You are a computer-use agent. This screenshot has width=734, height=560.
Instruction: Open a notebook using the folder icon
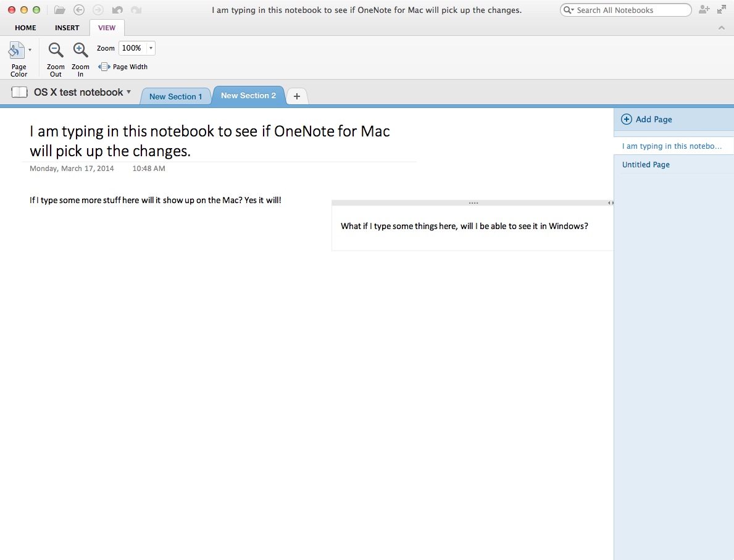(x=59, y=9)
